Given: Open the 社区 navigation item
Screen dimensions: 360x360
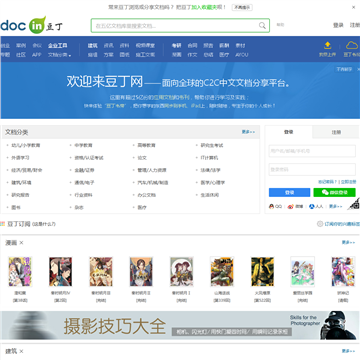Looking at the screenshot, I should pos(21,55).
